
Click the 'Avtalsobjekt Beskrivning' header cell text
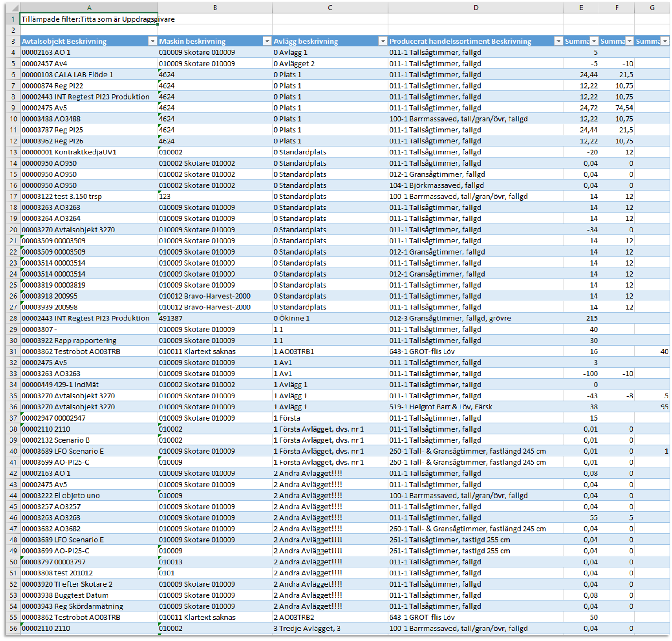click(x=64, y=41)
